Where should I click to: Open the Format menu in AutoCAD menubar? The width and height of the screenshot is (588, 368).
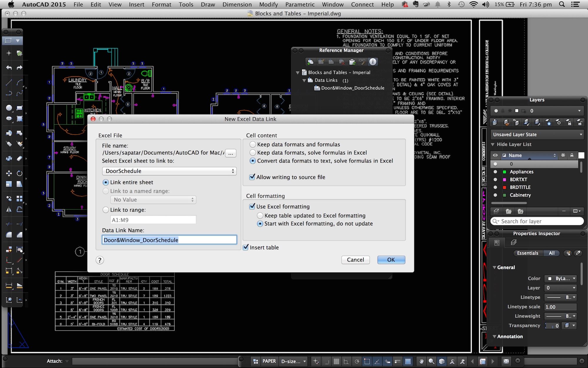pyautogui.click(x=161, y=5)
